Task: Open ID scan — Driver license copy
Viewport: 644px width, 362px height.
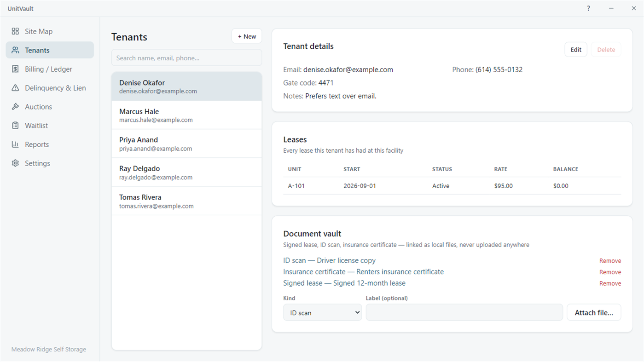Action: tap(330, 260)
